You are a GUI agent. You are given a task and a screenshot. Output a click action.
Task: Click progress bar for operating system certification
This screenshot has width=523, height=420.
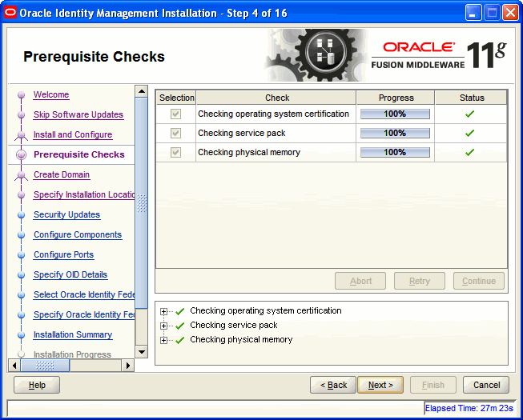tap(395, 114)
